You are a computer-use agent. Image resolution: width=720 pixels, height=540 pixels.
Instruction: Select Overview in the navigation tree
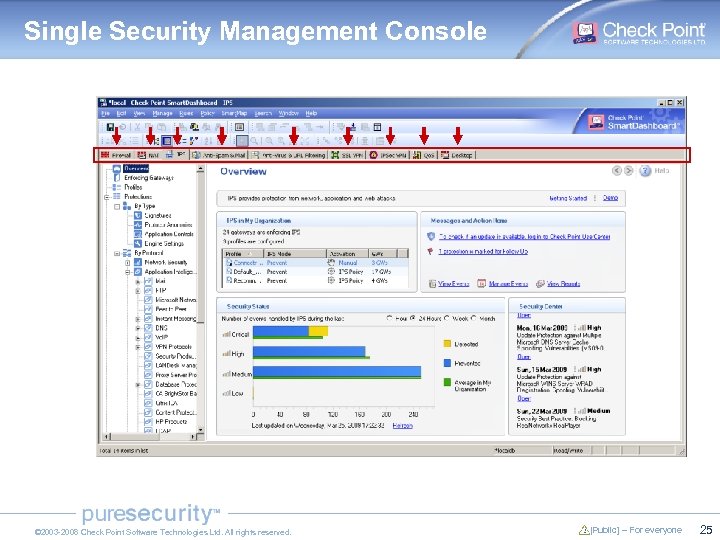[135, 169]
